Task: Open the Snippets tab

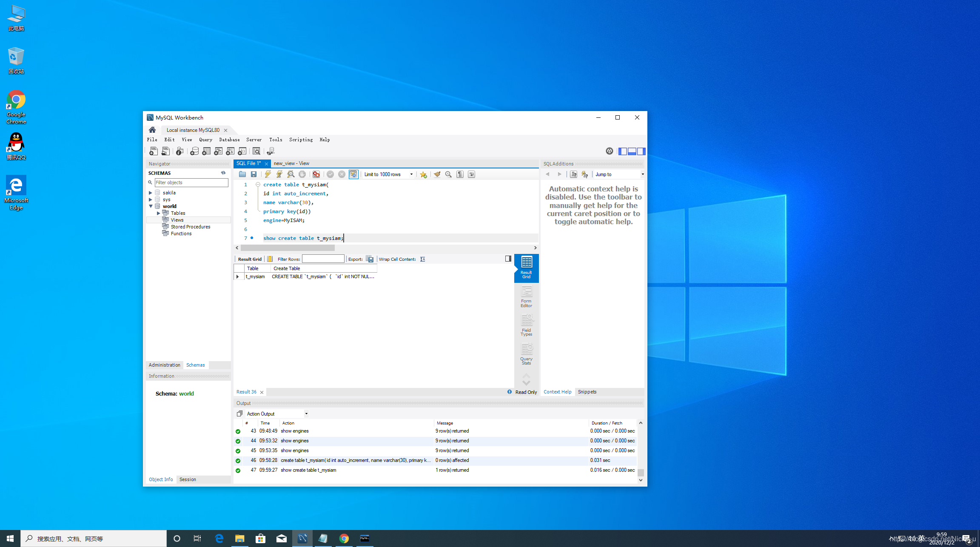Action: click(587, 392)
